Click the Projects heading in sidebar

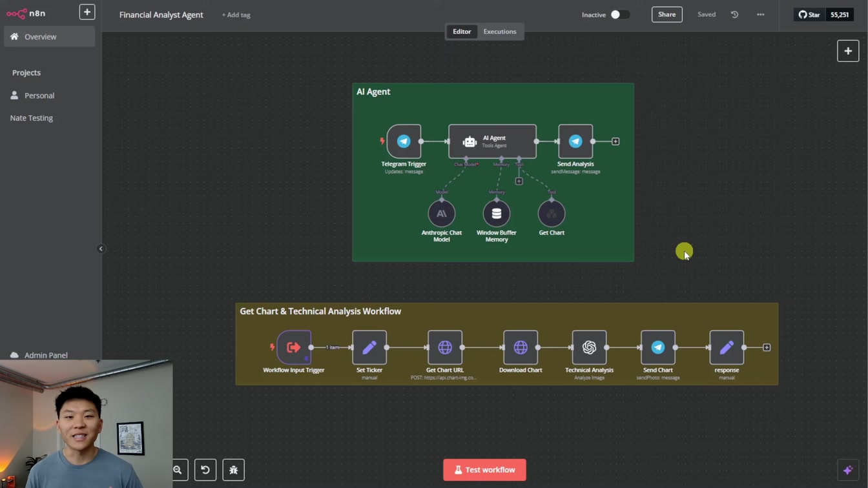(26, 73)
